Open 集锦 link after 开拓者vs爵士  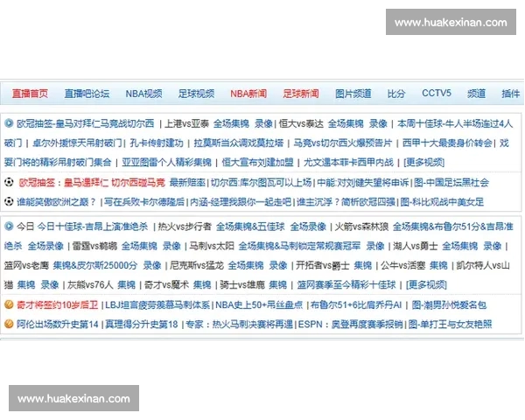coord(363,266)
